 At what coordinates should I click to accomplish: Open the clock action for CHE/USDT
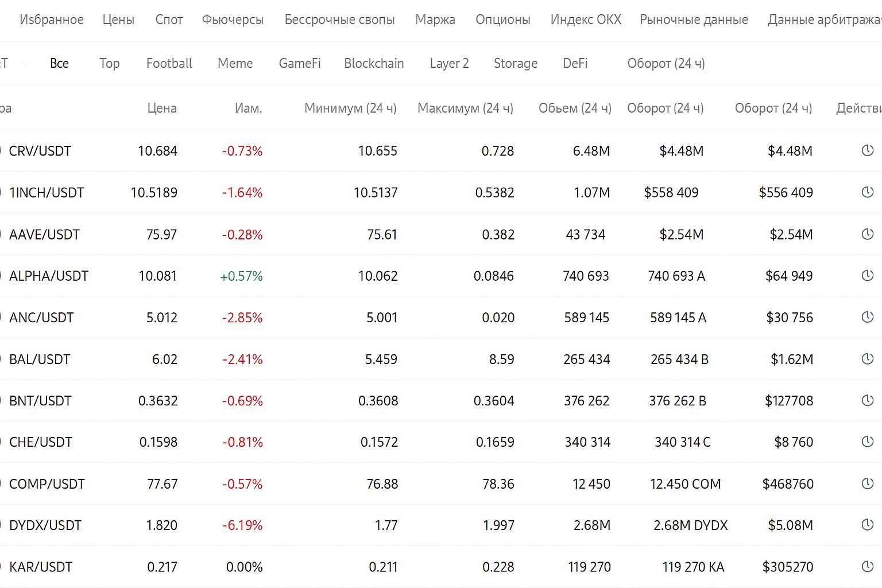pyautogui.click(x=868, y=442)
